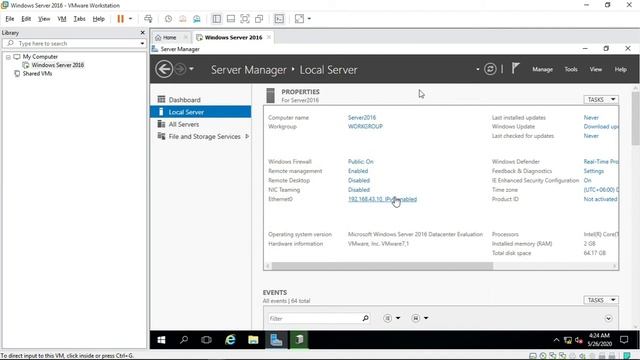Click the taskbar search magnifier icon
Screen dimensions: 640x360
pos(184,340)
